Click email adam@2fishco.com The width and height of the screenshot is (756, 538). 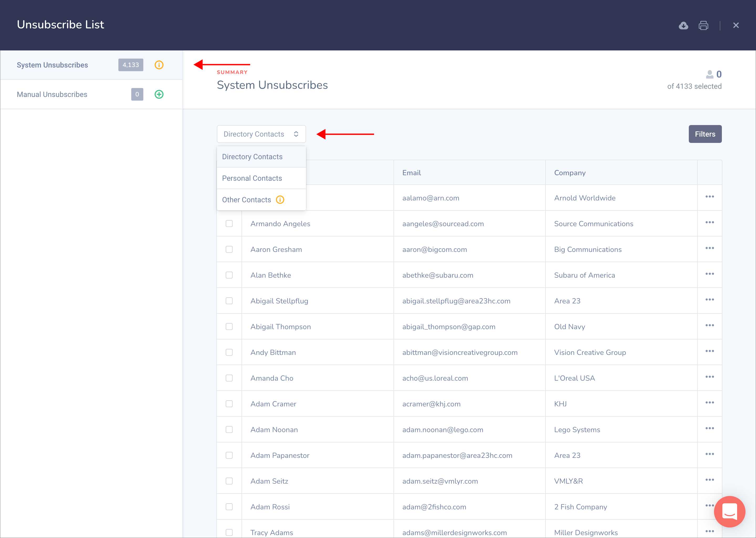(x=434, y=507)
